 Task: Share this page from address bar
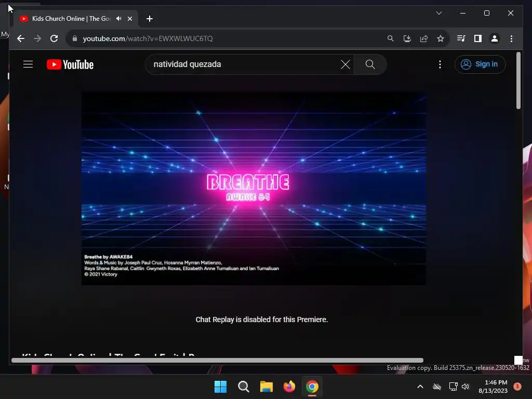424,38
